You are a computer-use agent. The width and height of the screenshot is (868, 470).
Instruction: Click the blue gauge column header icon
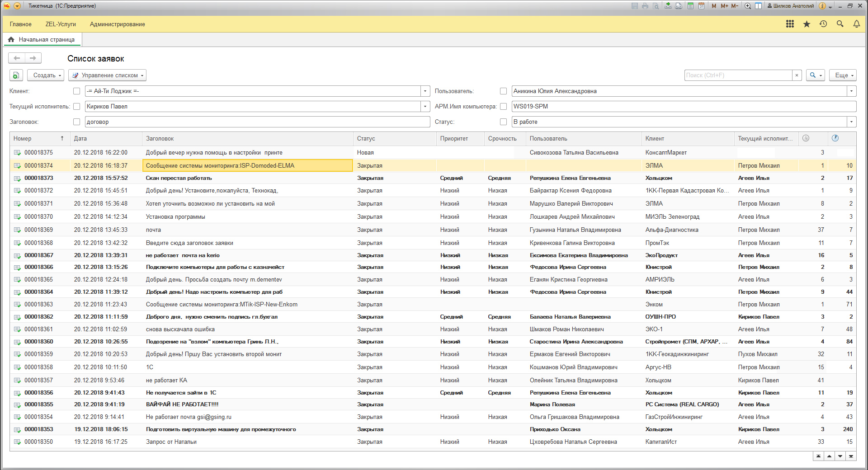click(835, 138)
